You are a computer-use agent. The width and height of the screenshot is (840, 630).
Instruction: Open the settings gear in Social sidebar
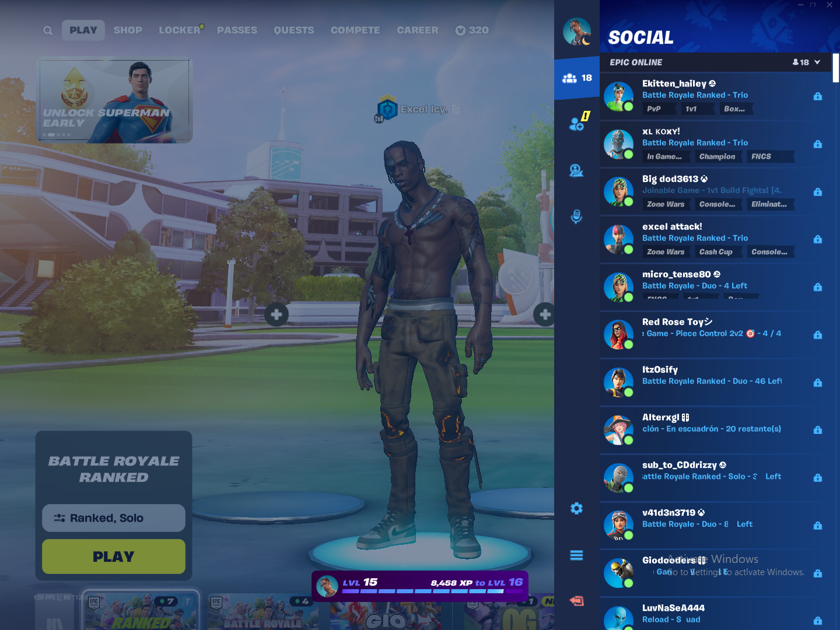tap(576, 509)
